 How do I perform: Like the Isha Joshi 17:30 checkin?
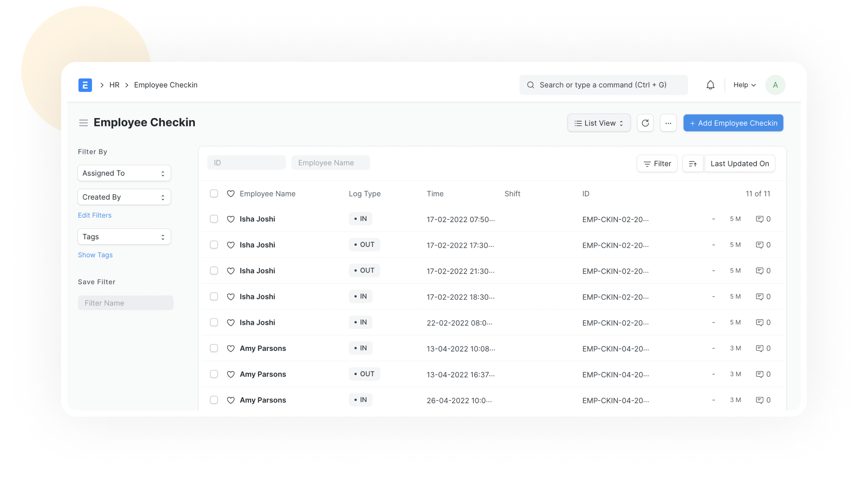[231, 245]
